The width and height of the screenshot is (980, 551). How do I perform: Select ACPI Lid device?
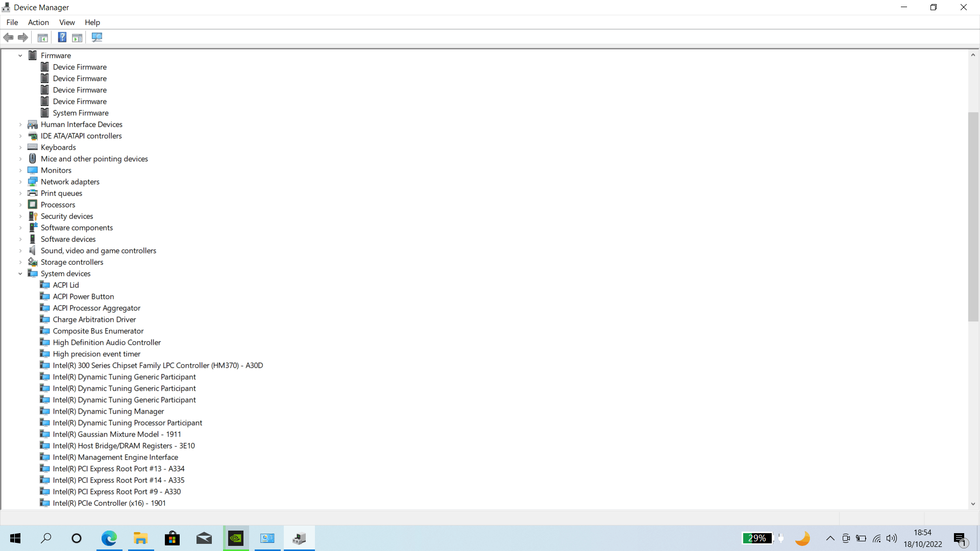(66, 285)
